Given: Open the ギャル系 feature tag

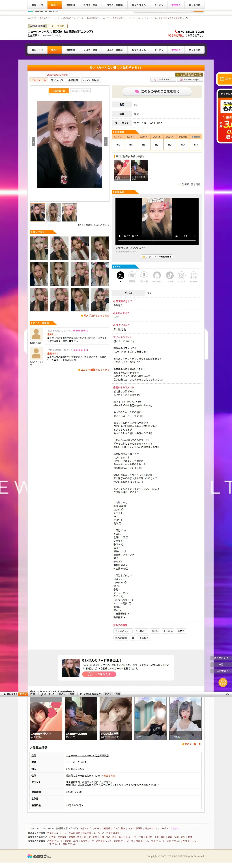Looking at the screenshot, I should (x=168, y=631).
